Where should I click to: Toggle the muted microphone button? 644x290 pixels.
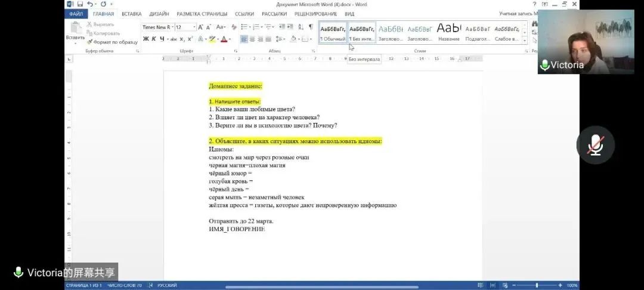tap(595, 145)
